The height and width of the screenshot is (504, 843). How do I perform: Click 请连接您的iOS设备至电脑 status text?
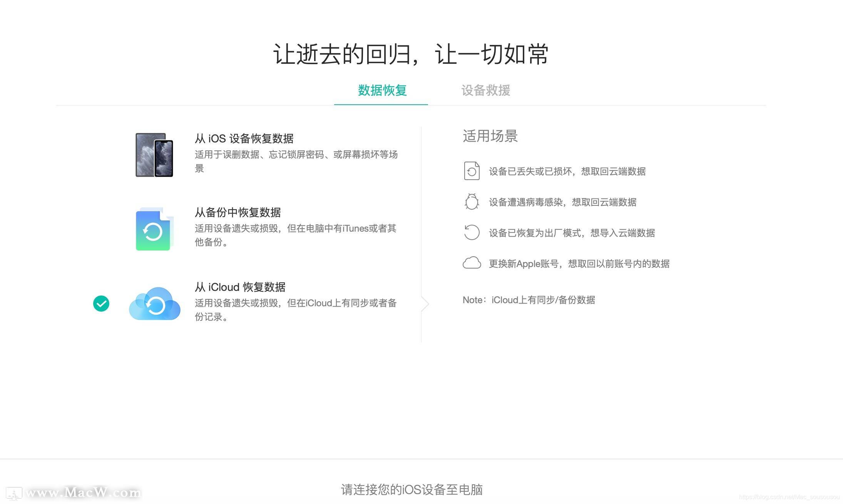(x=411, y=489)
